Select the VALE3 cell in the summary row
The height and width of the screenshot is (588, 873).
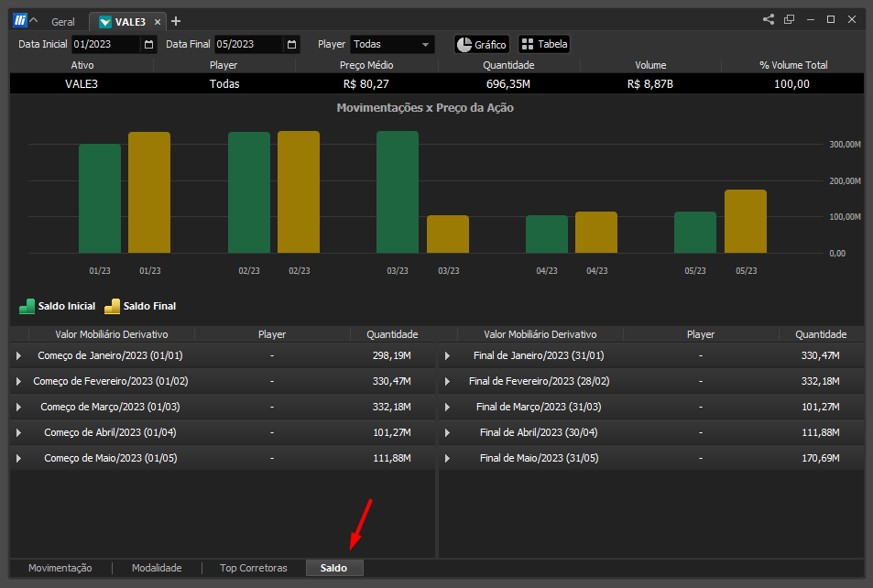click(x=82, y=84)
